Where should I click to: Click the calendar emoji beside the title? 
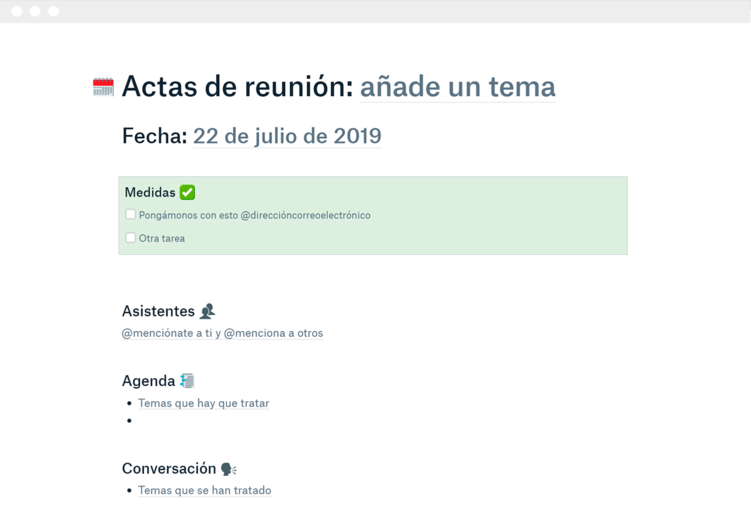point(103,87)
